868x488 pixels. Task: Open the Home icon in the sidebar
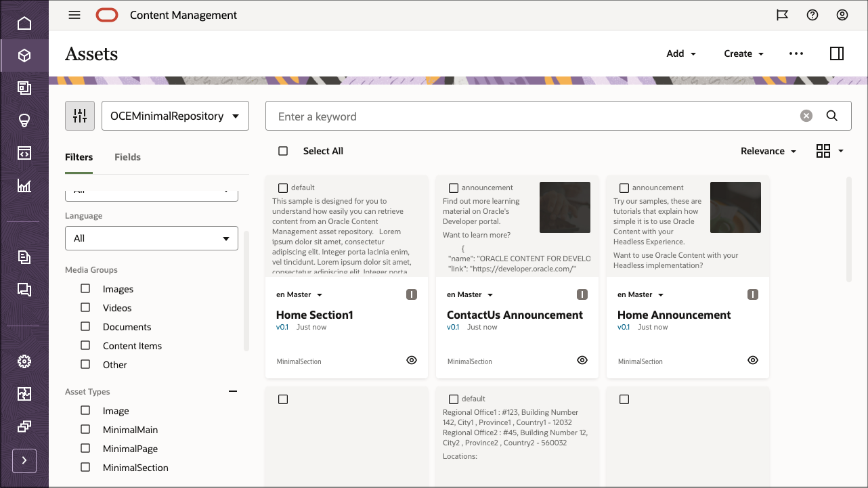[24, 22]
